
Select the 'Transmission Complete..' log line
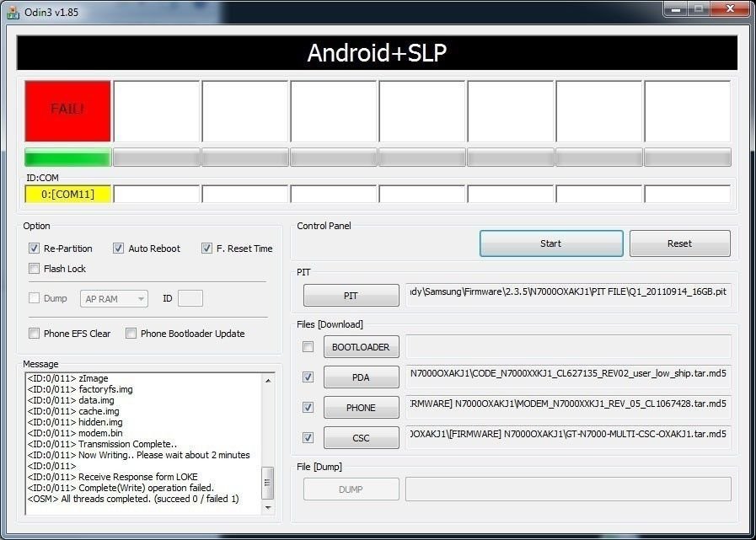(x=102, y=444)
